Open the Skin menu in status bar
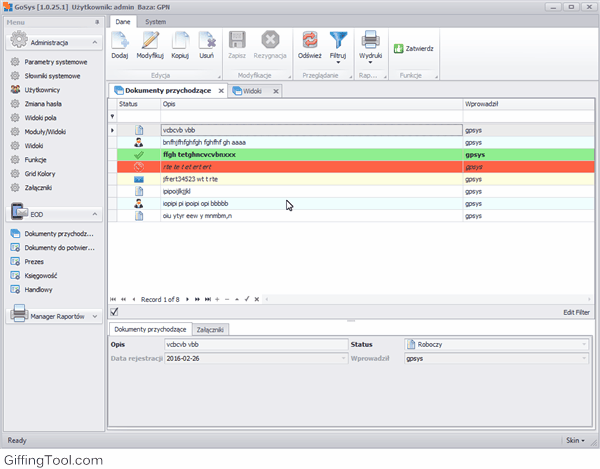 pos(575,440)
